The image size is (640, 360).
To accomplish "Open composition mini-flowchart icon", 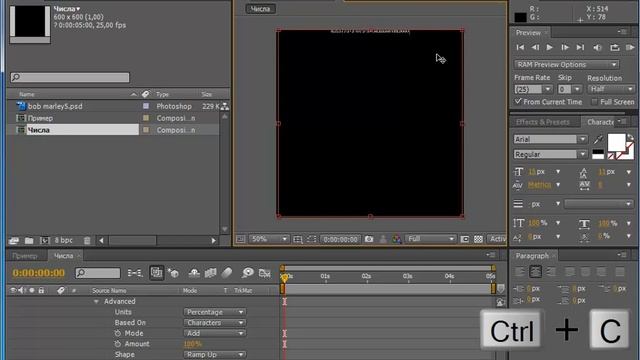I will pyautogui.click(x=135, y=273).
